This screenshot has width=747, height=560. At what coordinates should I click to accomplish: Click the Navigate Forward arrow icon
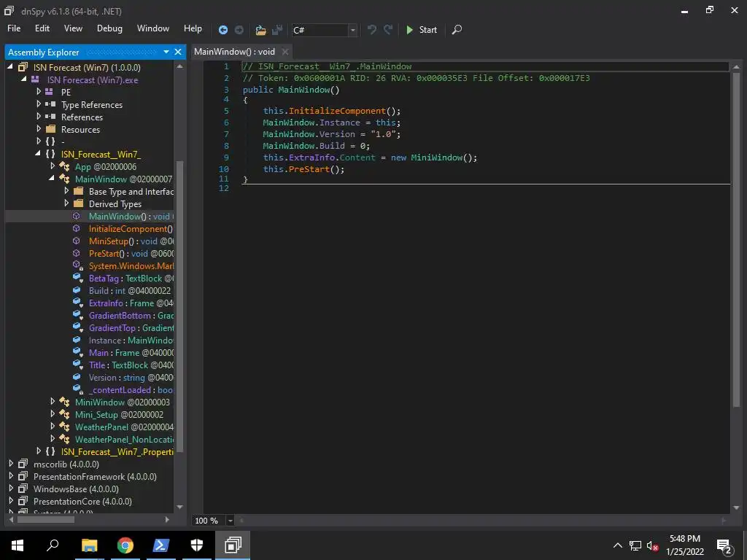(x=239, y=30)
